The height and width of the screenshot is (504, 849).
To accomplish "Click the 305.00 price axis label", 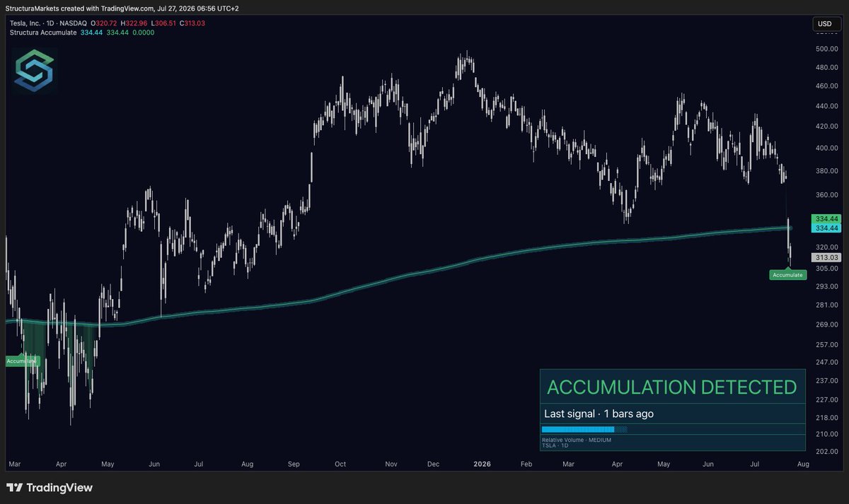I will pyautogui.click(x=826, y=268).
